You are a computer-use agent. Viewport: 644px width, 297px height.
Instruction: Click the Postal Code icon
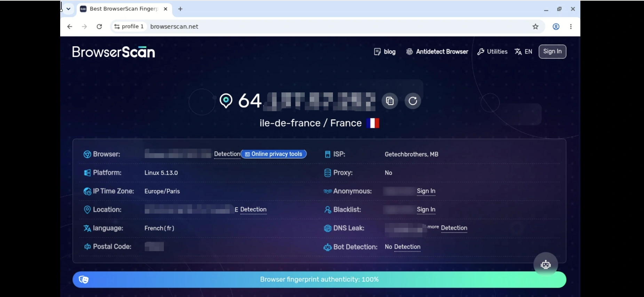pos(87,247)
